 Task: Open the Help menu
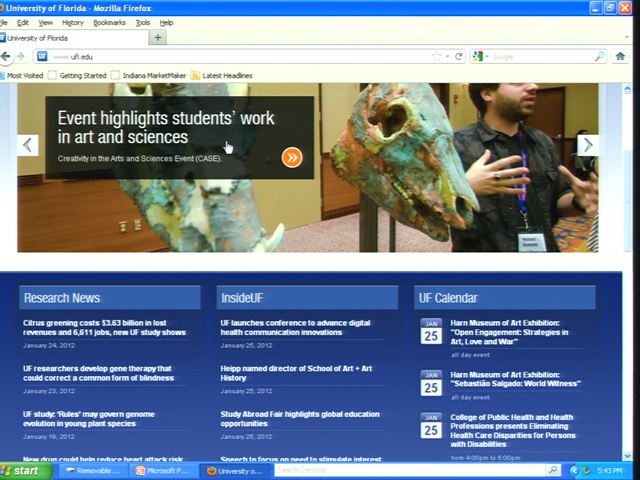pos(166,23)
